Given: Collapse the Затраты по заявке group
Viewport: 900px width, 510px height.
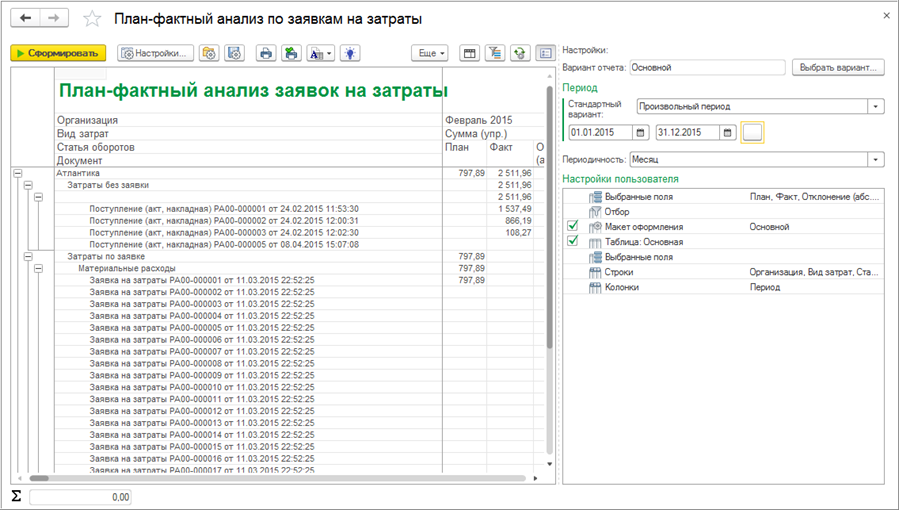Looking at the screenshot, I should [28, 257].
